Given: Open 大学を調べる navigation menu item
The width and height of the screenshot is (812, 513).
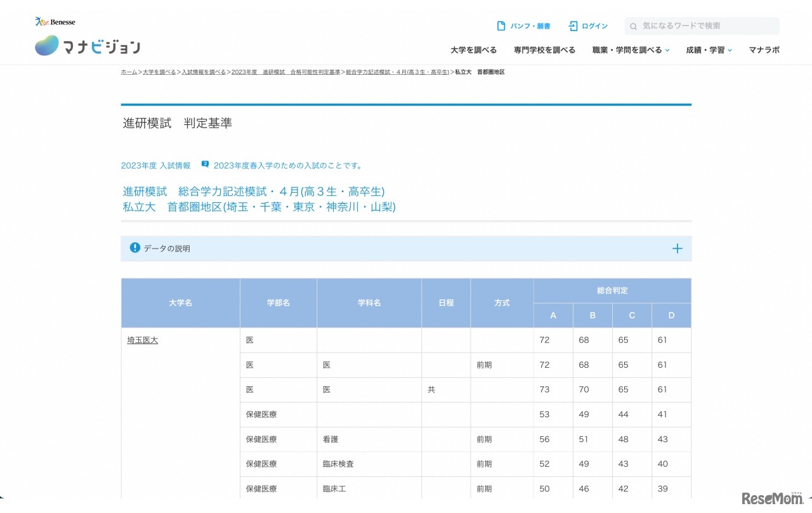Looking at the screenshot, I should click(x=473, y=50).
